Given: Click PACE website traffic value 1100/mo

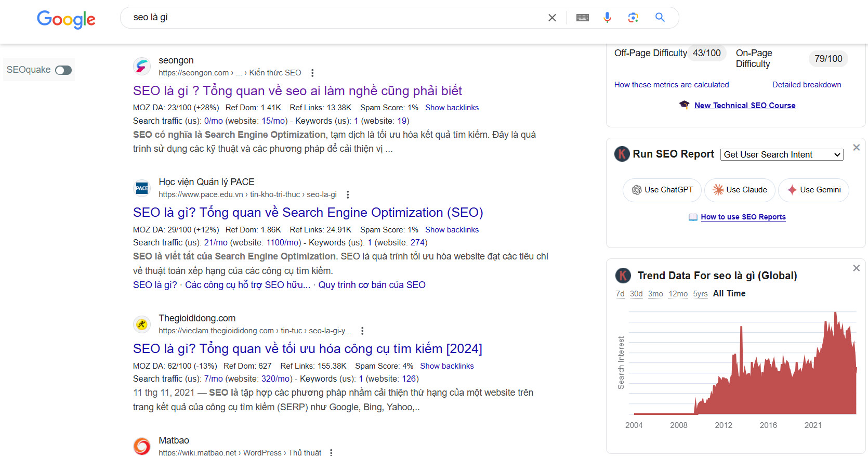Looking at the screenshot, I should (283, 242).
